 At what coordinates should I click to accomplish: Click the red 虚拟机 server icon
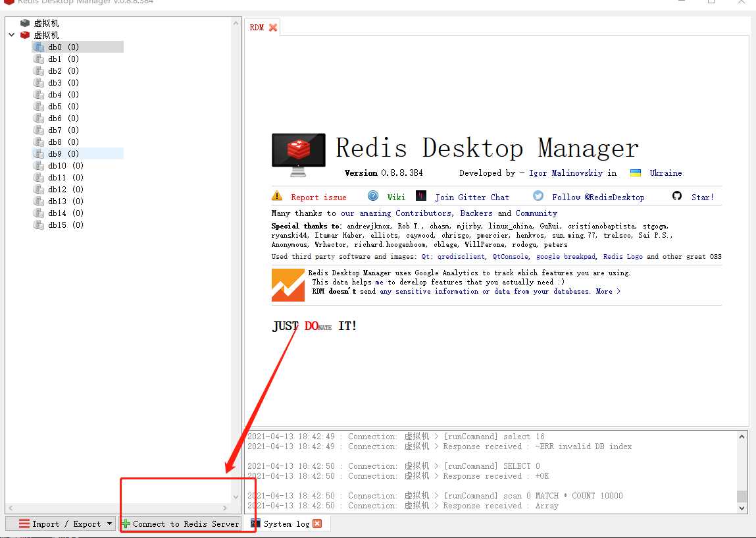(x=25, y=35)
